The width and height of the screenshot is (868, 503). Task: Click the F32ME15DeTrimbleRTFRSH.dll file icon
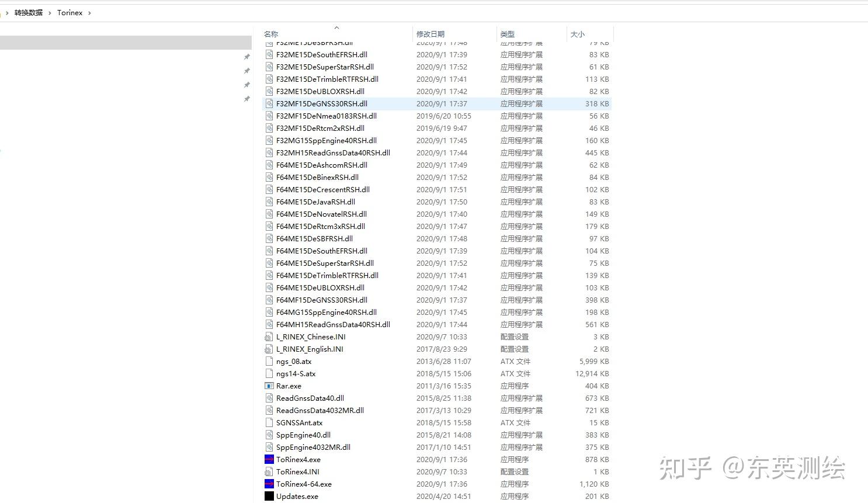[x=269, y=79]
